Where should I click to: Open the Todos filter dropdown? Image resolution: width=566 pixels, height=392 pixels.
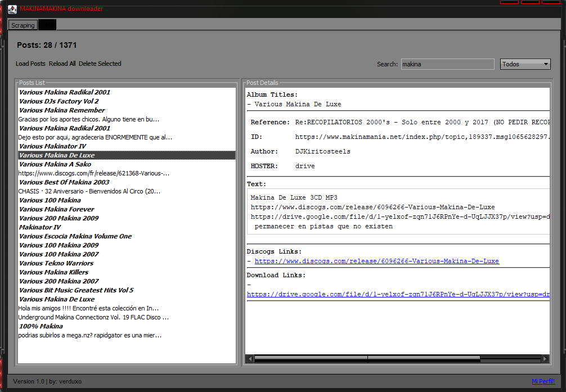click(525, 64)
